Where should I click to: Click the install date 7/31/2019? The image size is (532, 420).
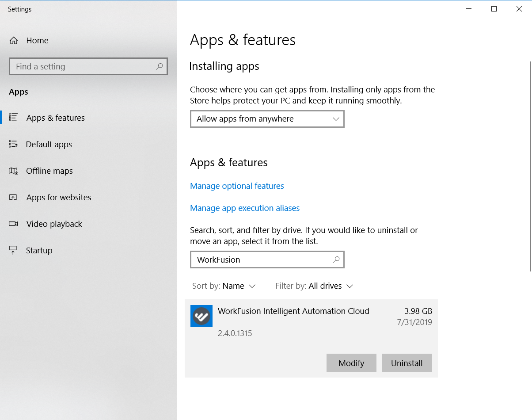tap(414, 322)
